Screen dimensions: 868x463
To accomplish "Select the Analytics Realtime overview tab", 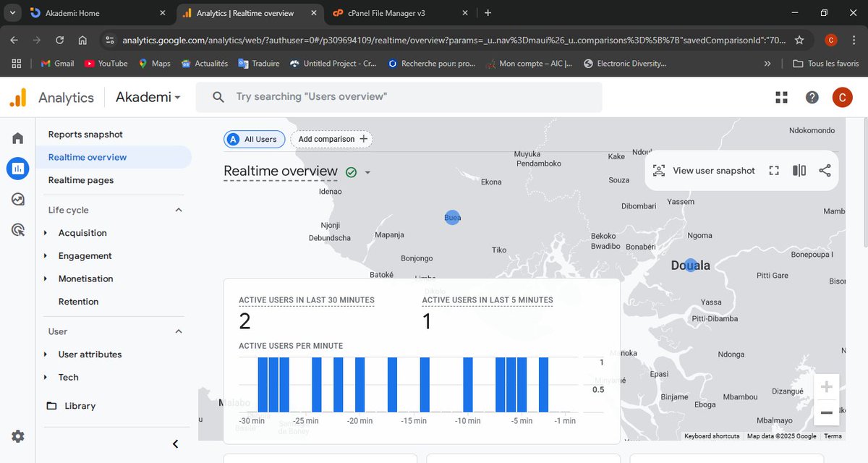I will point(250,13).
